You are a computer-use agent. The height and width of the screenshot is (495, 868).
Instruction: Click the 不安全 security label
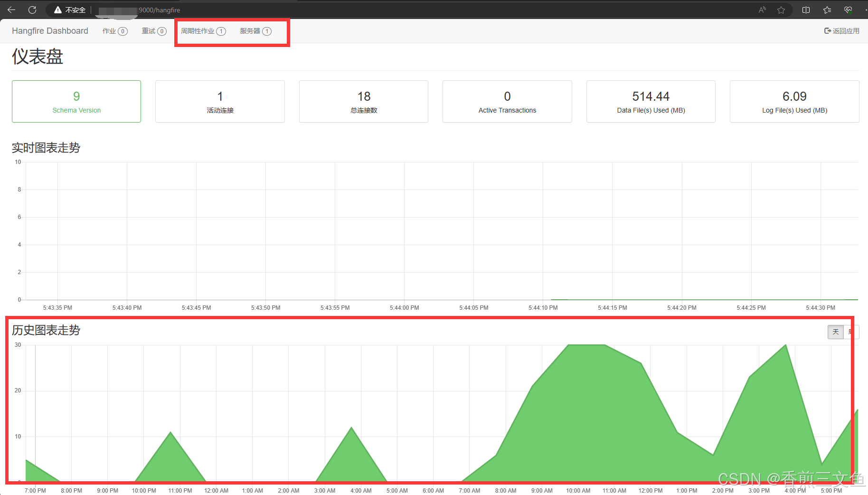click(75, 10)
